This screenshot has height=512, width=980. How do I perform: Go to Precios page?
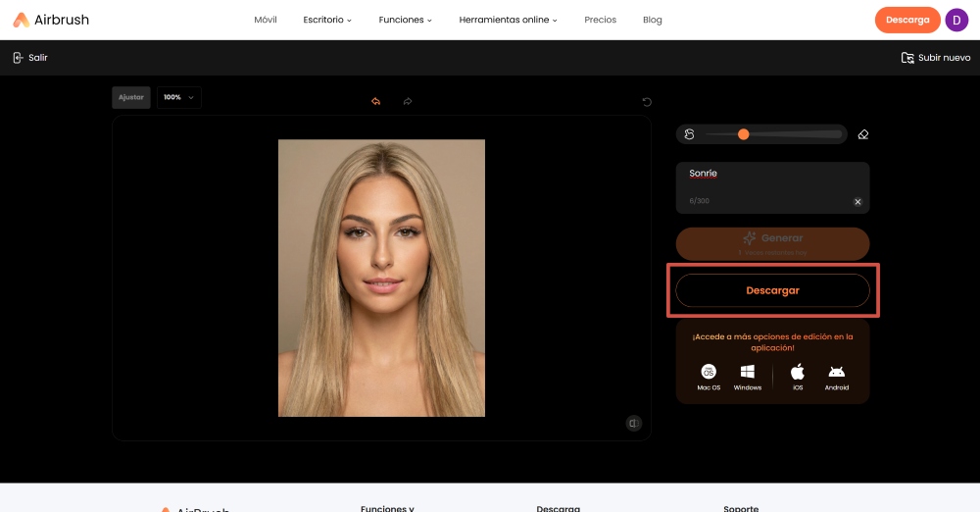point(600,20)
